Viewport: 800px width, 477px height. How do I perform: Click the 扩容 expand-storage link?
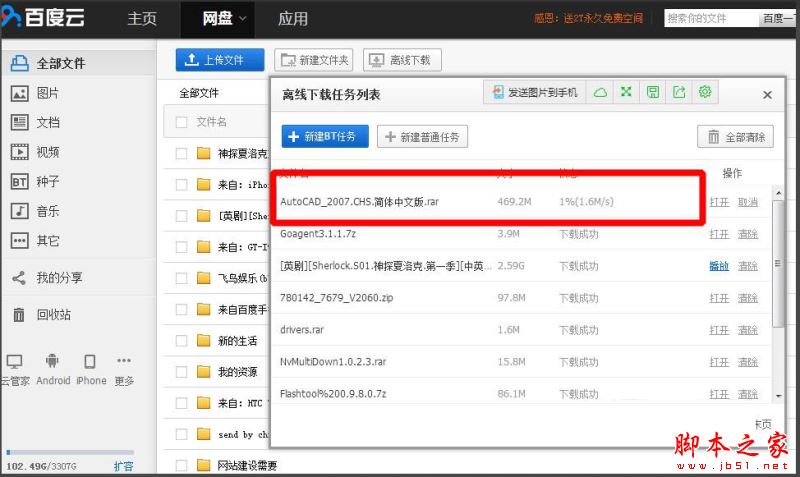[x=123, y=466]
